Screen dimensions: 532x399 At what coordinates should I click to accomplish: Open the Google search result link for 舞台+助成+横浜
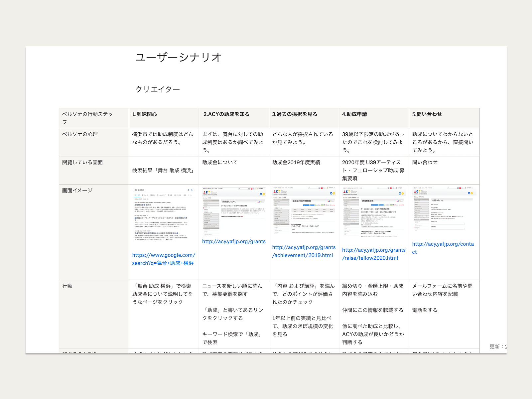(164, 259)
